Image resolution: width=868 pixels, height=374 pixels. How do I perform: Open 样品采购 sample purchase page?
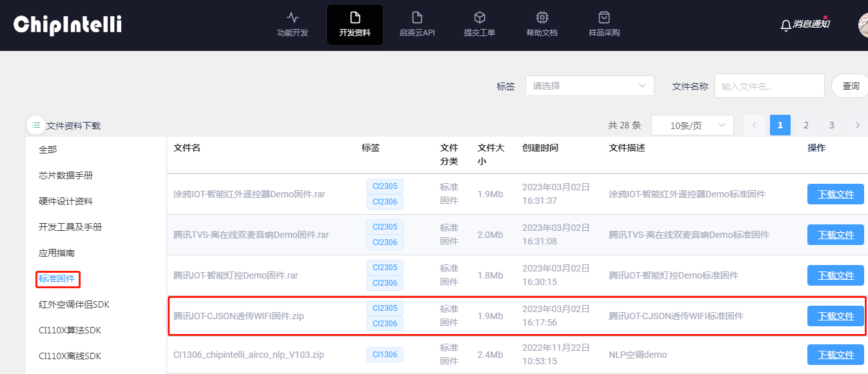pyautogui.click(x=604, y=25)
